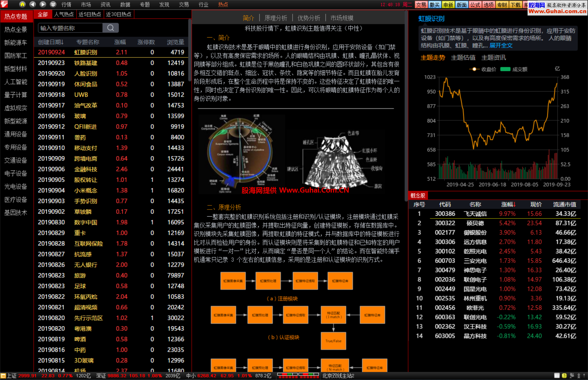
Task: Click the yellow coin icon in status bar
Action: click(x=564, y=376)
